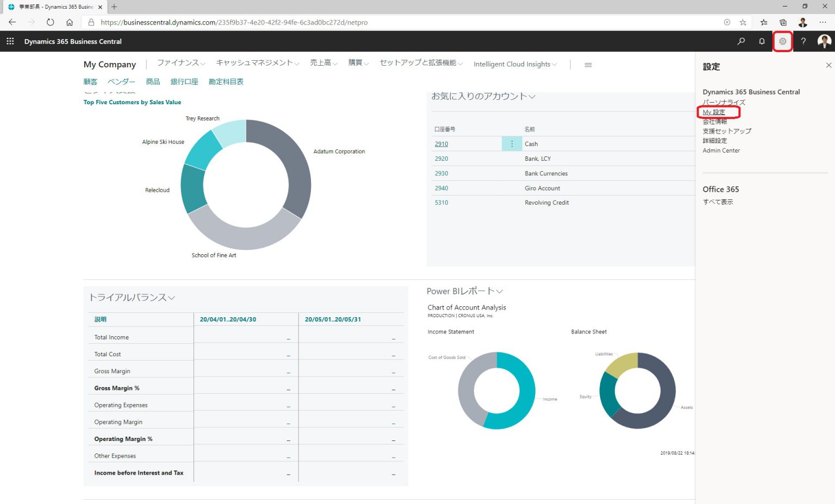
Task: Expand the Power BIレポート section chevron
Action: pyautogui.click(x=499, y=292)
